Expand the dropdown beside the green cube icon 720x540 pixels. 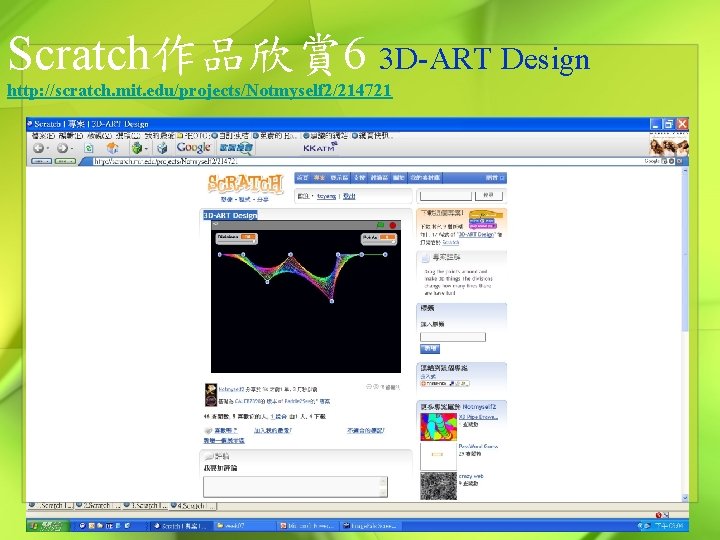[146, 148]
